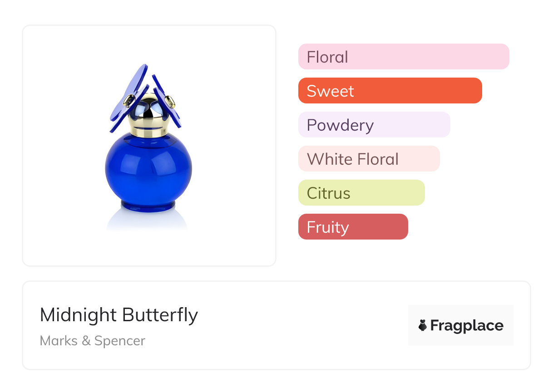Open the Marks & Spencer brand link
The width and height of the screenshot is (553, 392).
click(x=93, y=341)
